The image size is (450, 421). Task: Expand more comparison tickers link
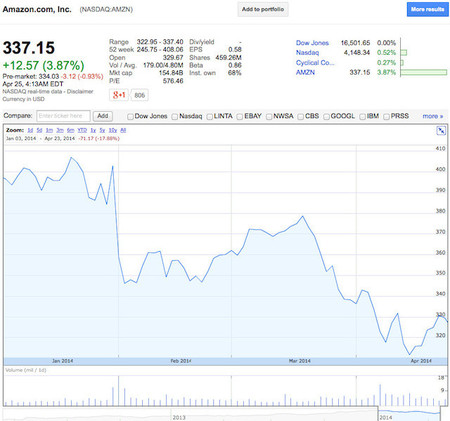pos(433,116)
